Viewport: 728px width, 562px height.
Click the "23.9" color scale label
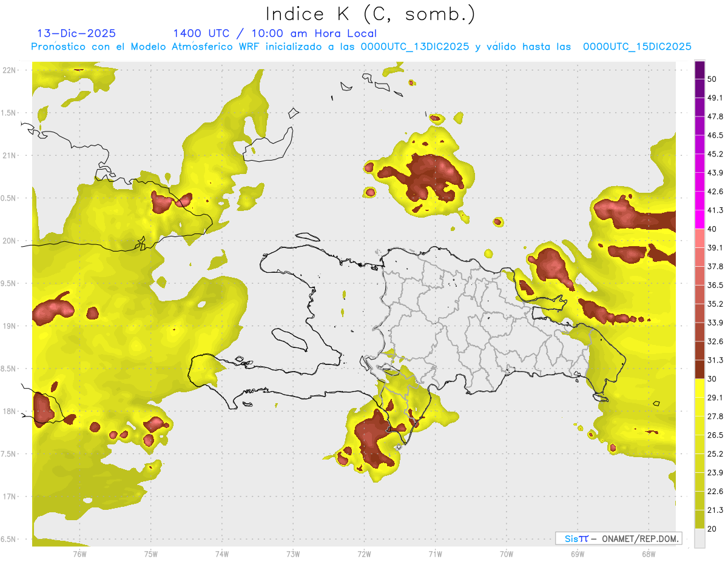pos(715,473)
